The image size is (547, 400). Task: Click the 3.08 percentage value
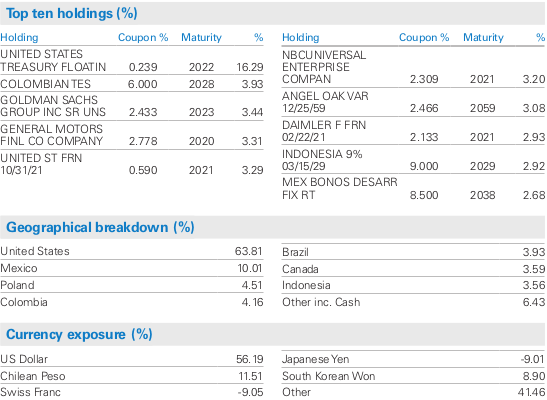[x=534, y=108]
